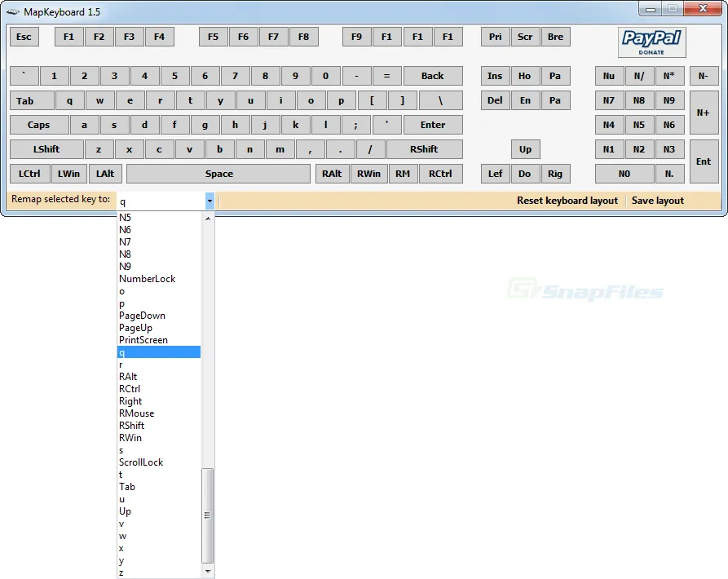Select the Esc key button

tap(24, 37)
